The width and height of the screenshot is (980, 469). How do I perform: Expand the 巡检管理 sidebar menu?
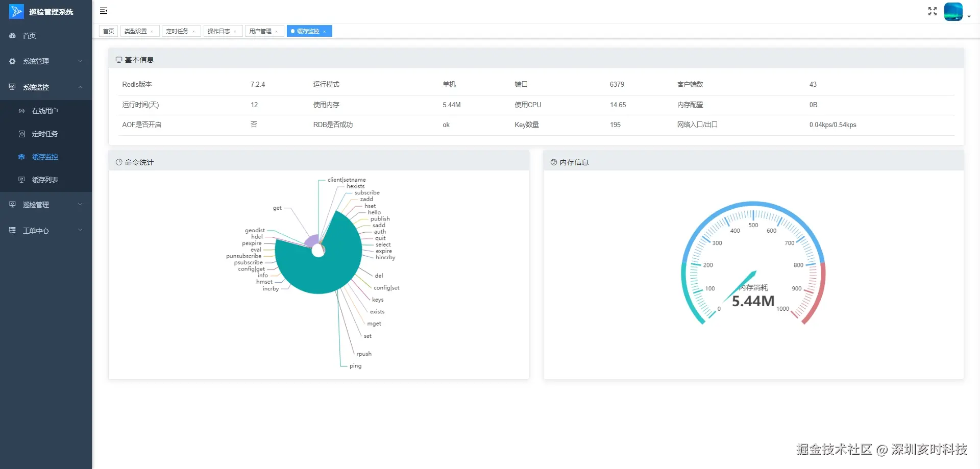[46, 205]
